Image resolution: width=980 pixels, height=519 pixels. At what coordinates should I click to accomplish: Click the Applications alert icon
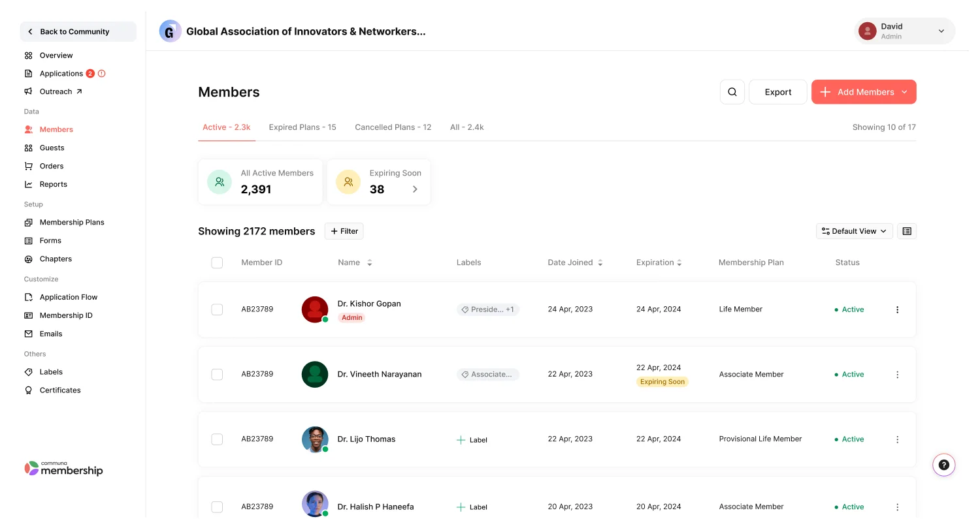(102, 73)
